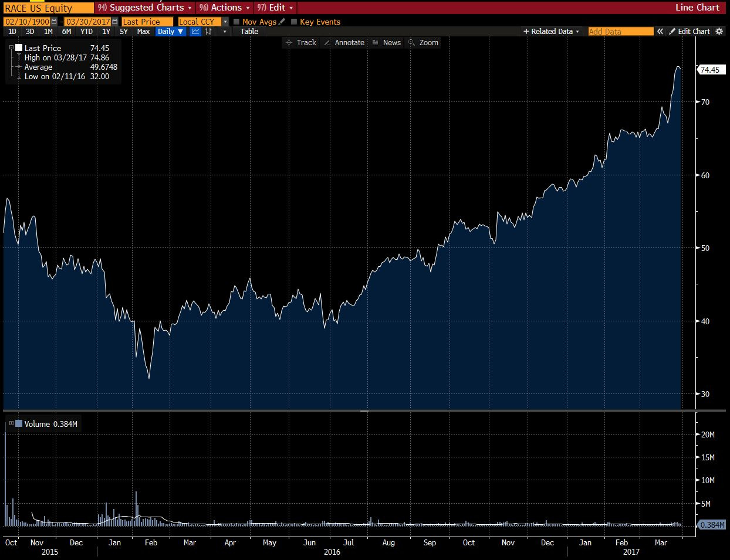Viewport: 730px width, 560px height.
Task: Open the Suggested Charts dropdown
Action: (x=144, y=8)
